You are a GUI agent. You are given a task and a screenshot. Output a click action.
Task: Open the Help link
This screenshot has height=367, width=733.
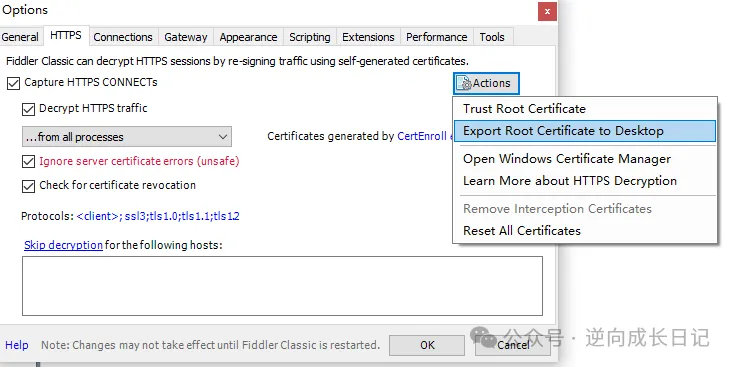click(x=17, y=345)
